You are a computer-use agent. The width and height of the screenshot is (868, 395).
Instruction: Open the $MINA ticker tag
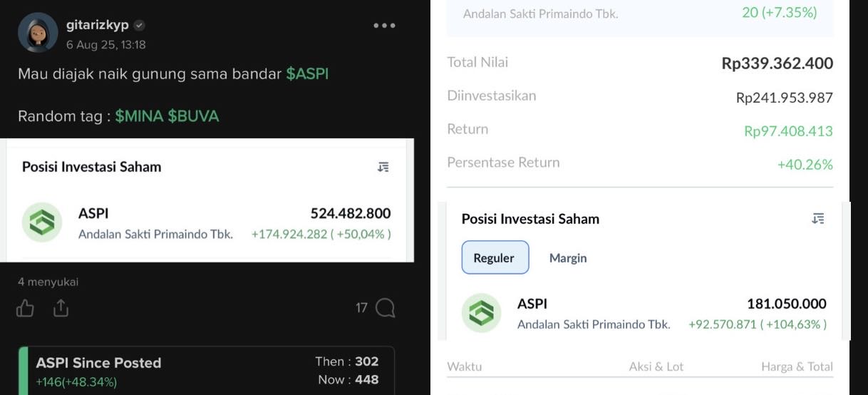click(x=139, y=116)
